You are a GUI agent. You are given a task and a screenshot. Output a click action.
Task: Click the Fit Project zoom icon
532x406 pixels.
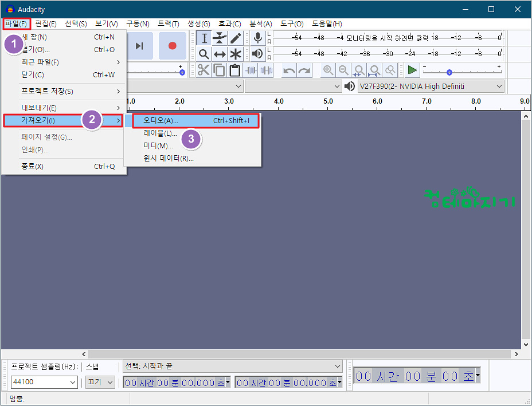pos(374,70)
